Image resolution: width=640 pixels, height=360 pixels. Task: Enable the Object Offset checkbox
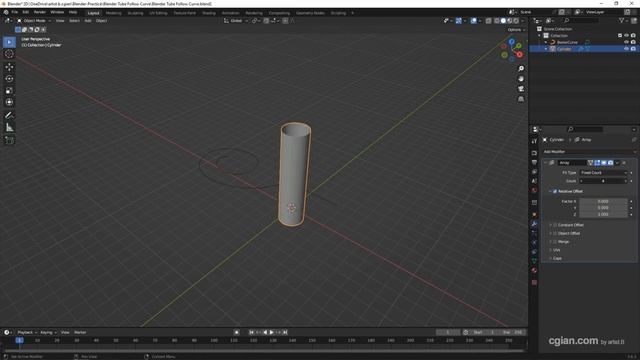555,233
